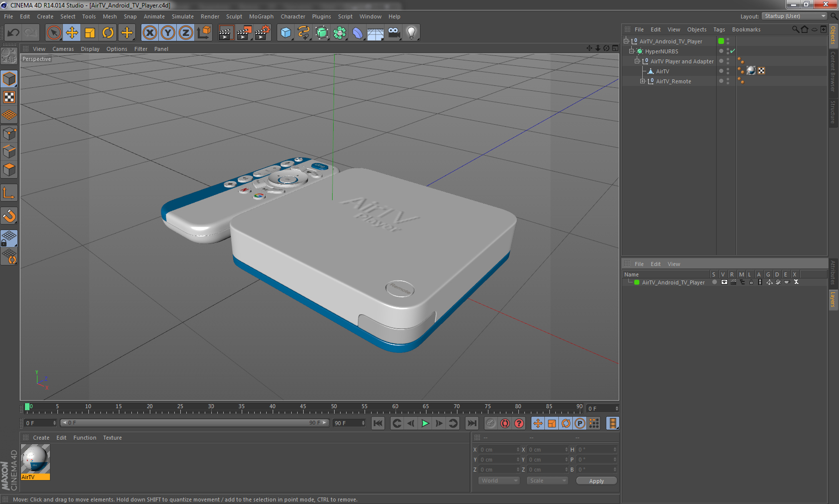Activate the Scale tool

(x=90, y=33)
